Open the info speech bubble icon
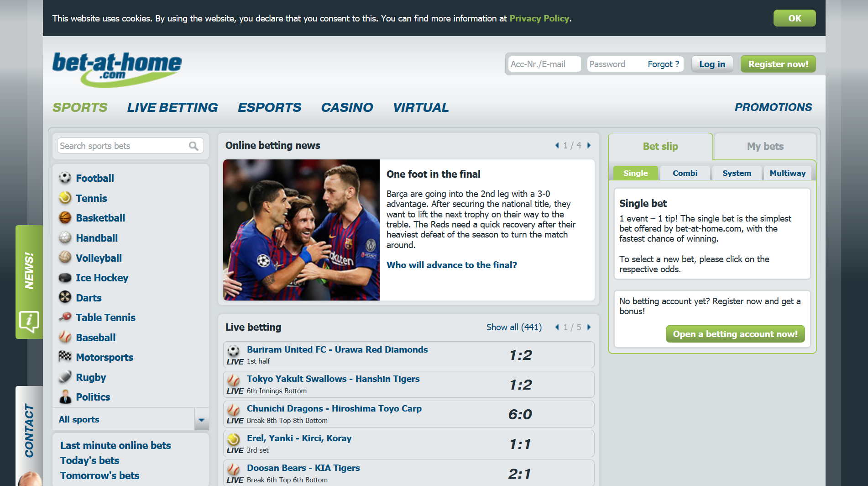Image resolution: width=868 pixels, height=486 pixels. point(29,322)
